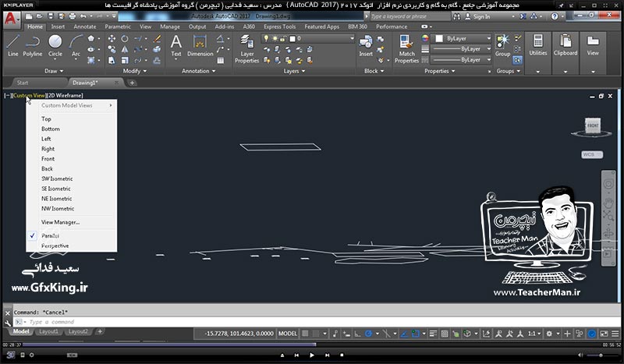Toggle snap mode in status bar
This screenshot has width=624, height=364.
(x=316, y=334)
